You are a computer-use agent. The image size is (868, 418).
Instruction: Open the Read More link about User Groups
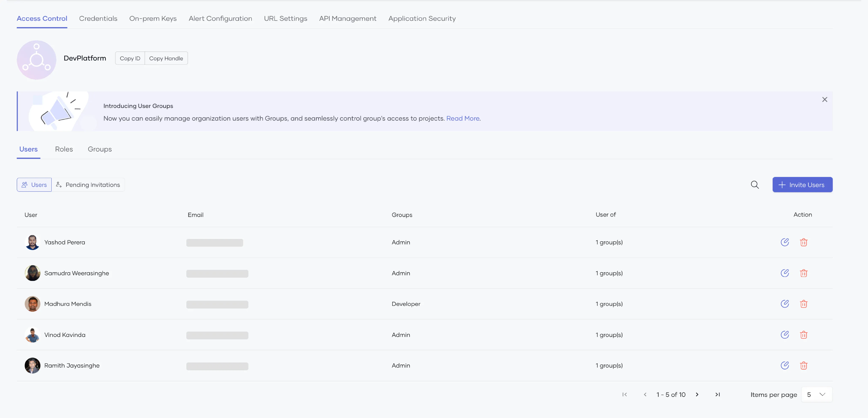[463, 118]
